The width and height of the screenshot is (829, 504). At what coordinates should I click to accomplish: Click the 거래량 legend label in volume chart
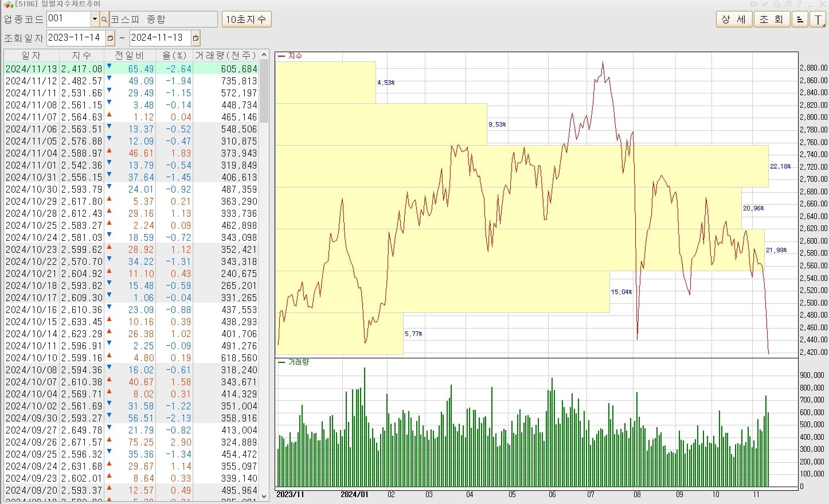[298, 362]
